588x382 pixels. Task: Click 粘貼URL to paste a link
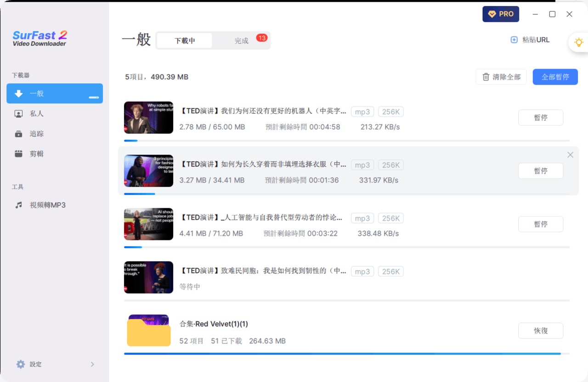(x=530, y=40)
